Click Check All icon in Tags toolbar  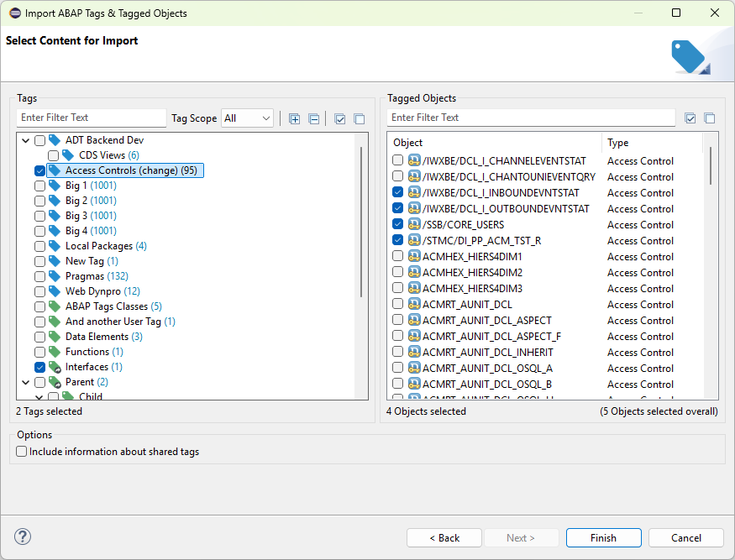[x=340, y=119]
